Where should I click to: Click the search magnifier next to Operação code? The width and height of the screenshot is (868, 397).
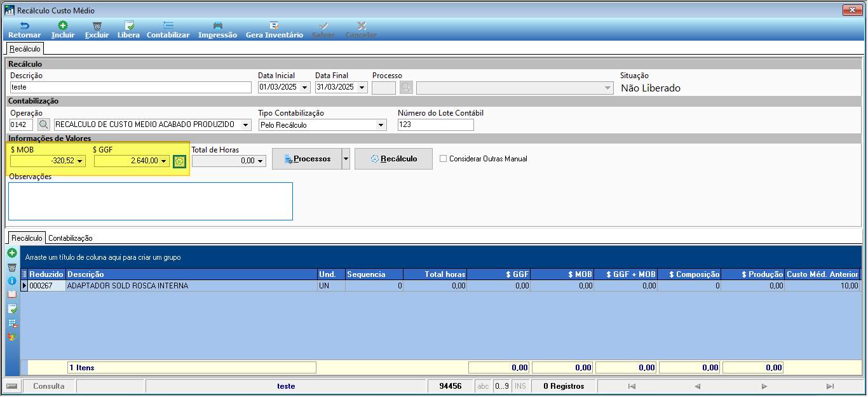[x=43, y=124]
